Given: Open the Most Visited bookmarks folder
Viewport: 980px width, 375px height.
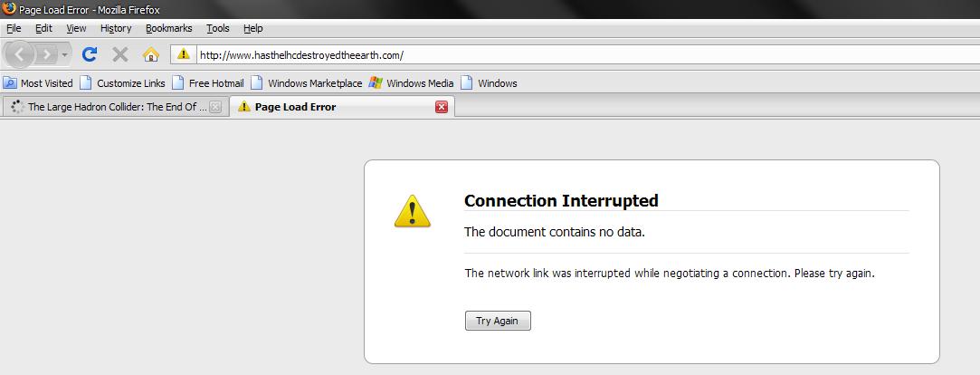Looking at the screenshot, I should coord(39,83).
